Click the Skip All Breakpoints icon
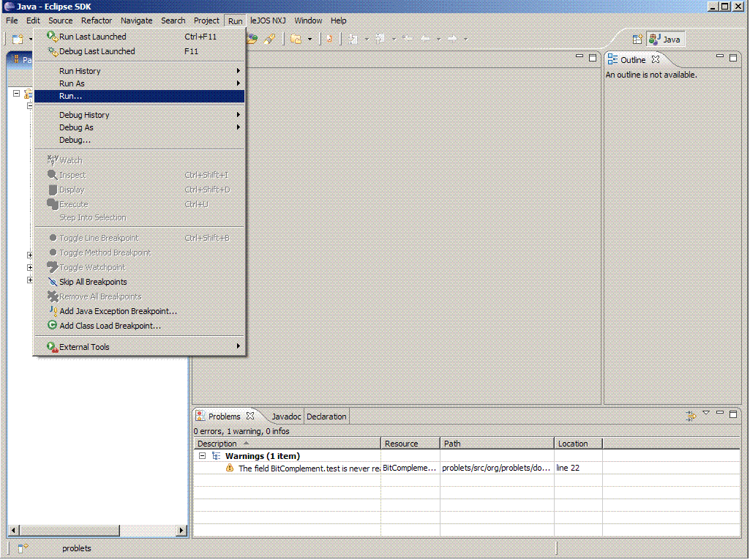750x560 pixels. coord(53,282)
